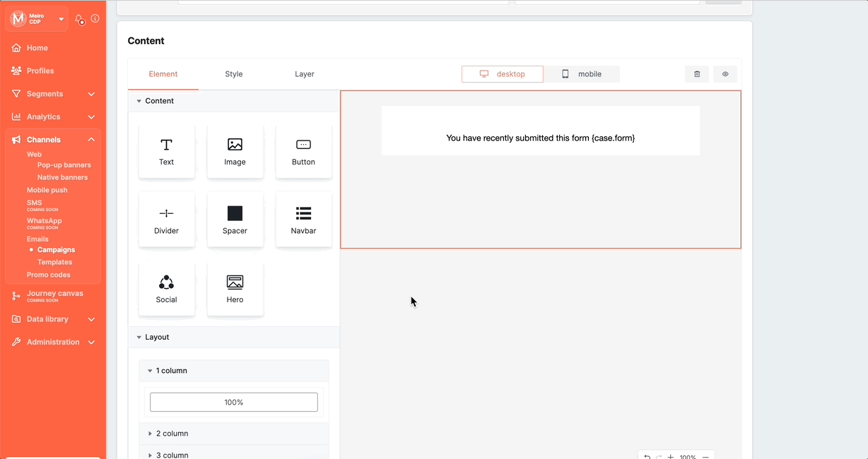Screen dimensions: 868x459
Task: Open Pop-up banners in sidebar
Action: click(x=64, y=165)
